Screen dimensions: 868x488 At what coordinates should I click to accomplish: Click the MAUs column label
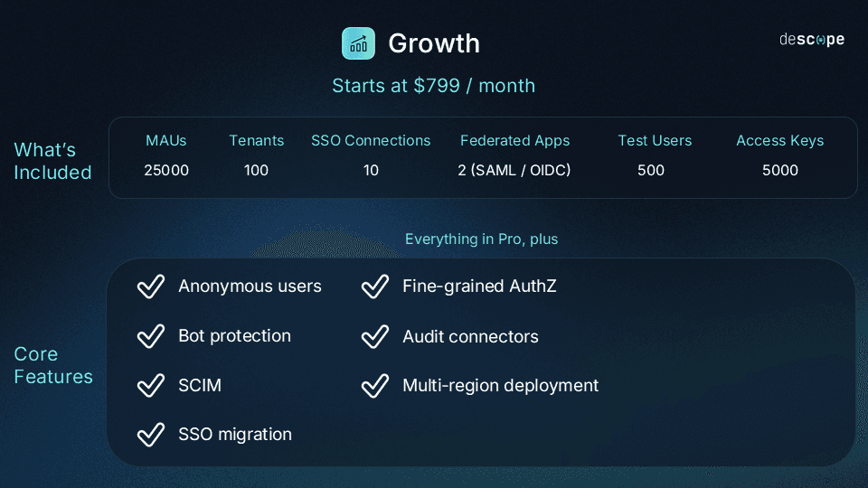point(166,141)
